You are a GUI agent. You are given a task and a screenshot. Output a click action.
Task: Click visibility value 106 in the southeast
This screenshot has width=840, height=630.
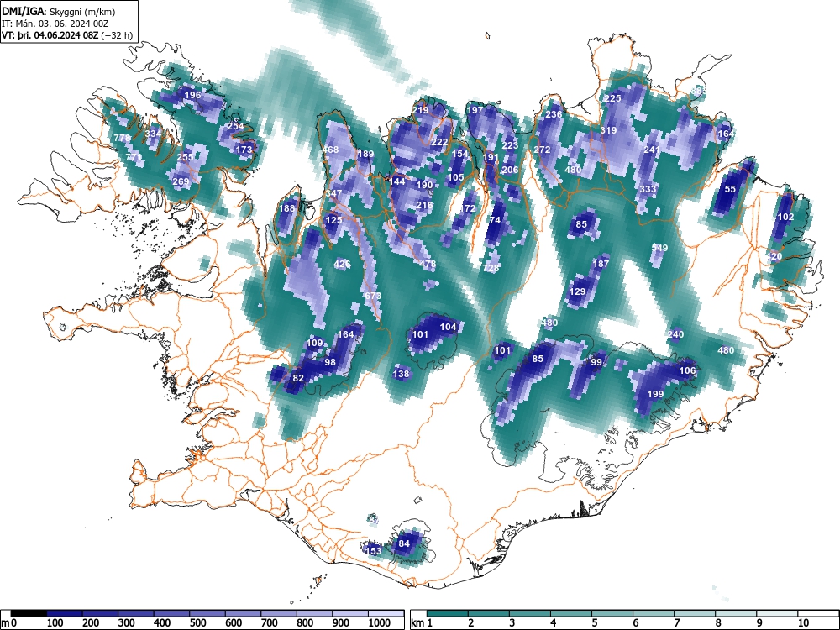(x=687, y=370)
